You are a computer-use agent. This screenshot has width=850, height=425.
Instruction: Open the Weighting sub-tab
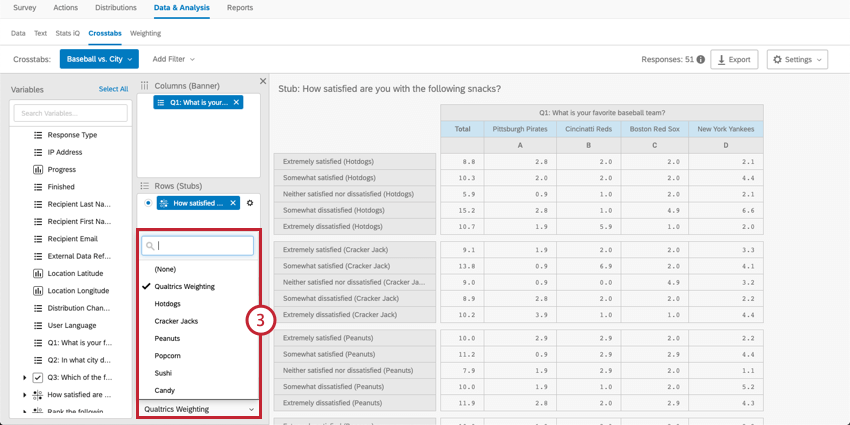coord(145,33)
